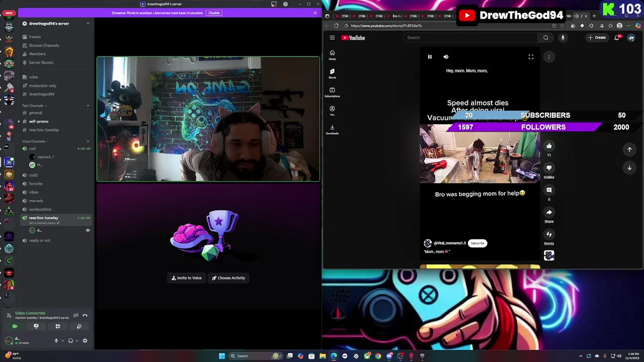Open the YouTube account avatar menu

coord(631,38)
